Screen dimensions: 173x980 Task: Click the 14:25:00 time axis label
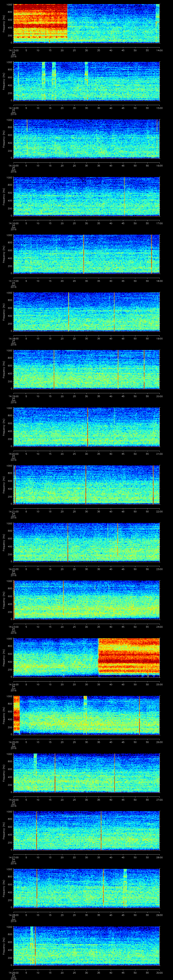click(x=13, y=742)
